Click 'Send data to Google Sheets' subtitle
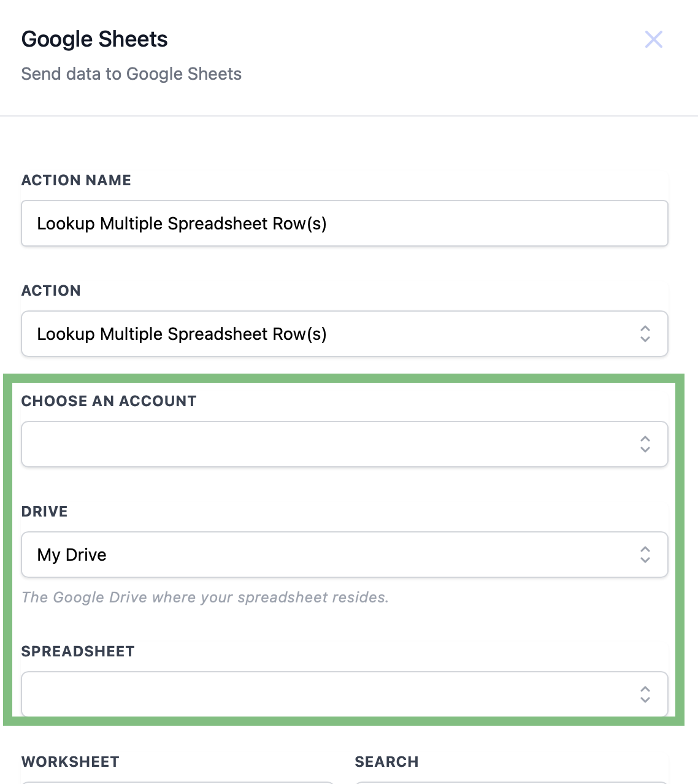The image size is (698, 784). point(131,74)
